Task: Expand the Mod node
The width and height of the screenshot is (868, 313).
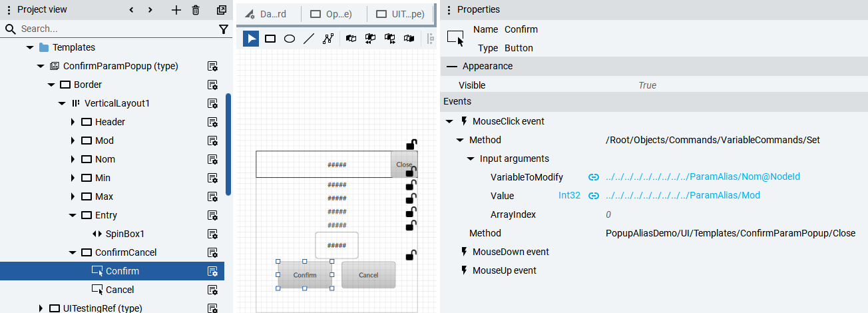Action: click(73, 141)
